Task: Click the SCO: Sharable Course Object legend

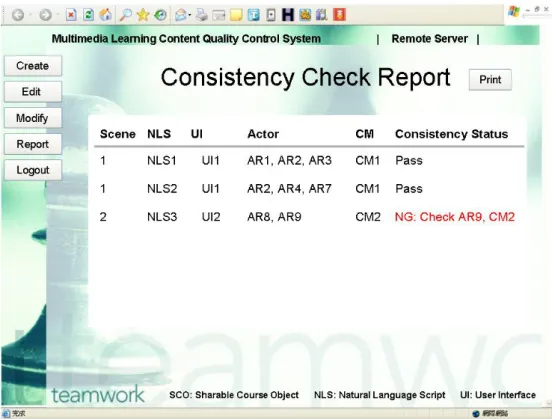Action: coord(234,395)
